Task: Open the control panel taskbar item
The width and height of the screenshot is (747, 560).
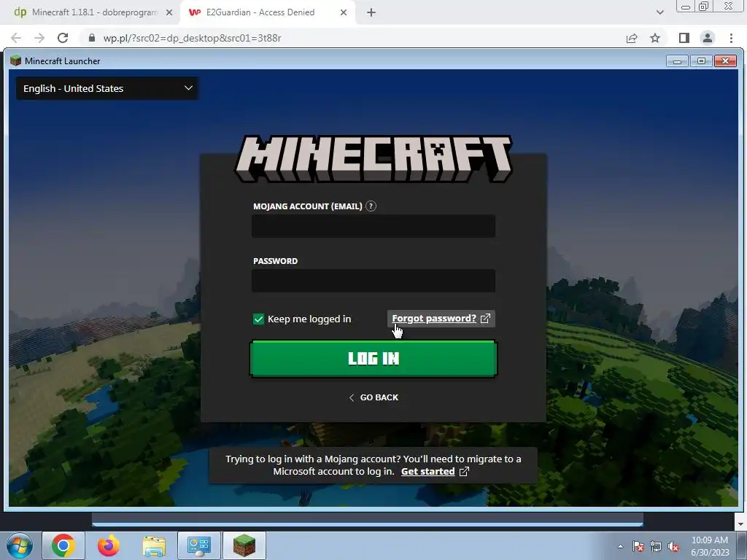Action: pyautogui.click(x=199, y=545)
